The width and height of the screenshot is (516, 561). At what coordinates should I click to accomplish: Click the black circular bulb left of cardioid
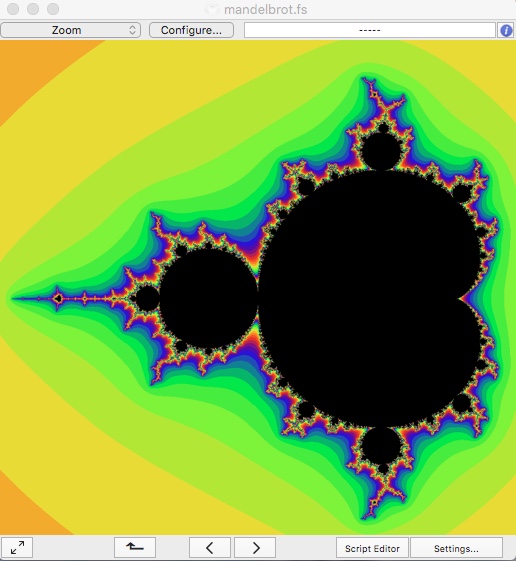point(208,299)
